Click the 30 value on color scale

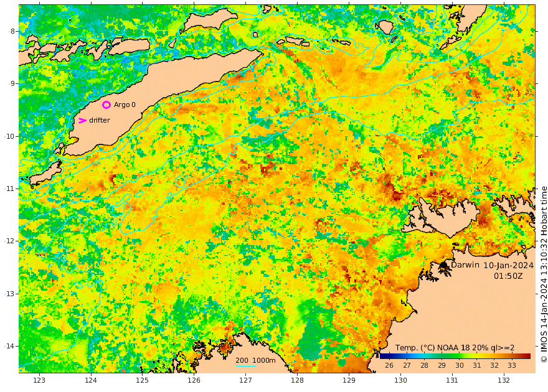459,365
